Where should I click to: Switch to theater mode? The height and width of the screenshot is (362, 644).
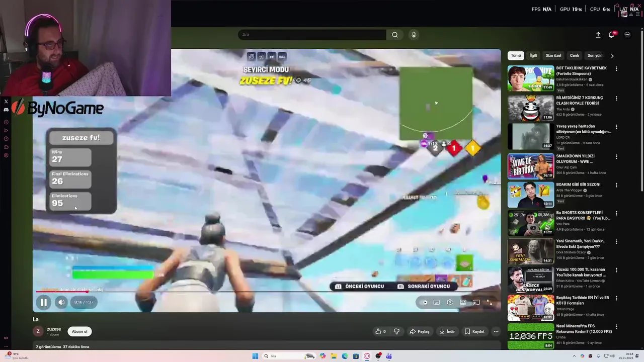(463, 302)
